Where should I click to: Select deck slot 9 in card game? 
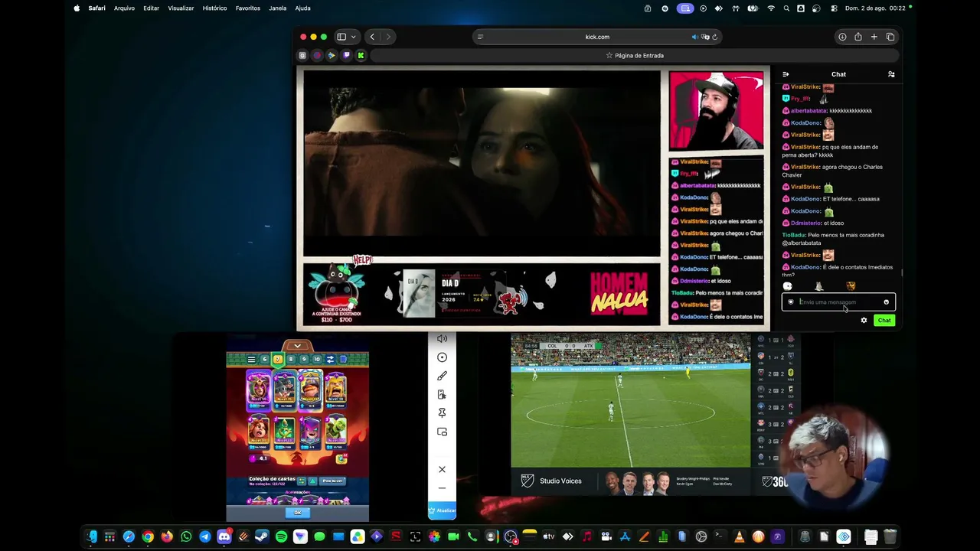pos(304,360)
